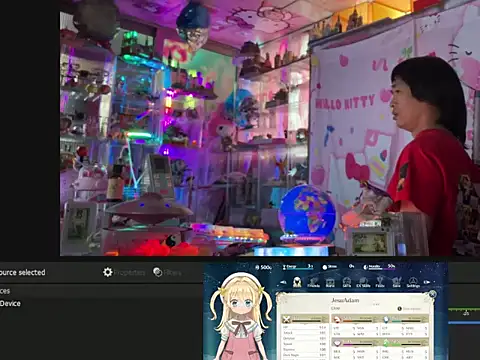Close the JesusAdam profile panel
This screenshot has width=480, height=360.
[432, 294]
